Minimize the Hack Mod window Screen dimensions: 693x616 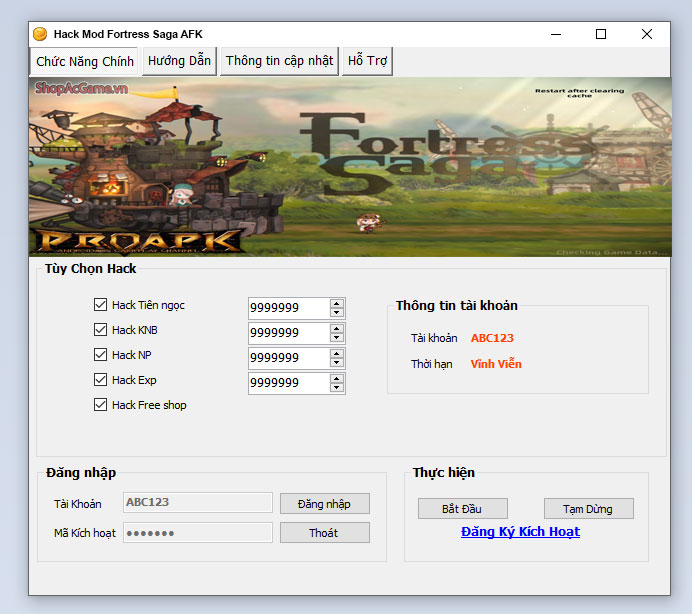coord(556,34)
